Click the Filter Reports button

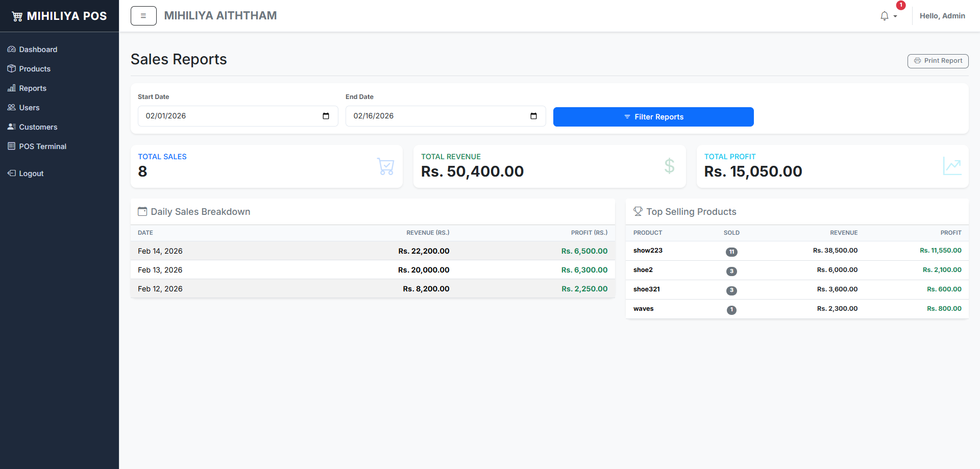653,117
